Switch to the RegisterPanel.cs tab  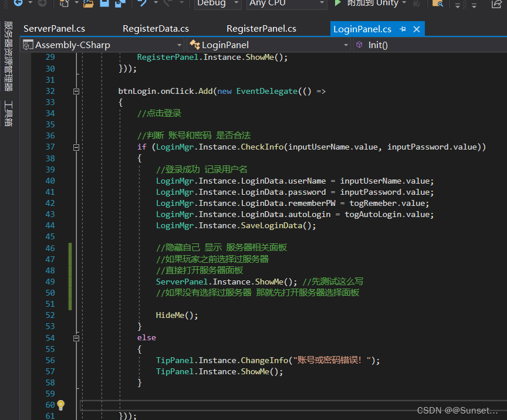click(261, 29)
